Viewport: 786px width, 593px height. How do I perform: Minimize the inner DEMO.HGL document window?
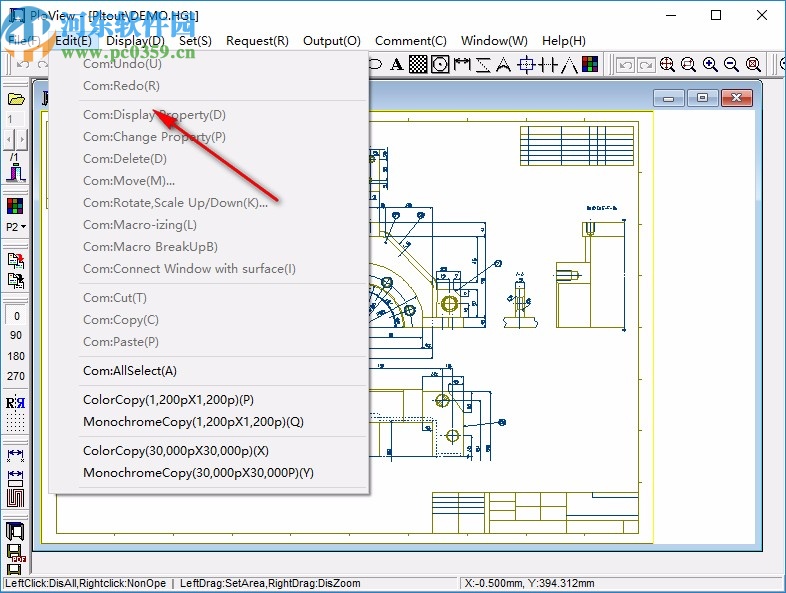[669, 98]
